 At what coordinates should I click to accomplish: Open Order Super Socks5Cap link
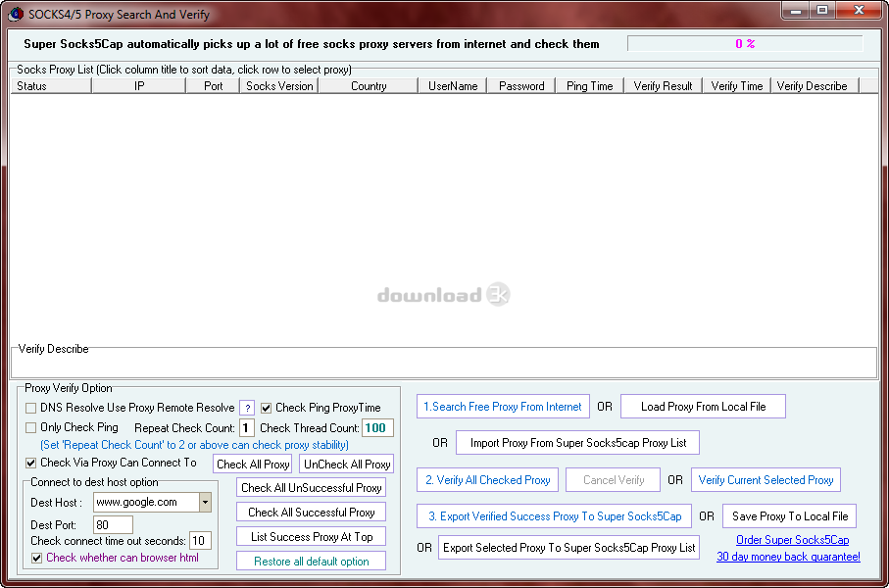coord(792,540)
